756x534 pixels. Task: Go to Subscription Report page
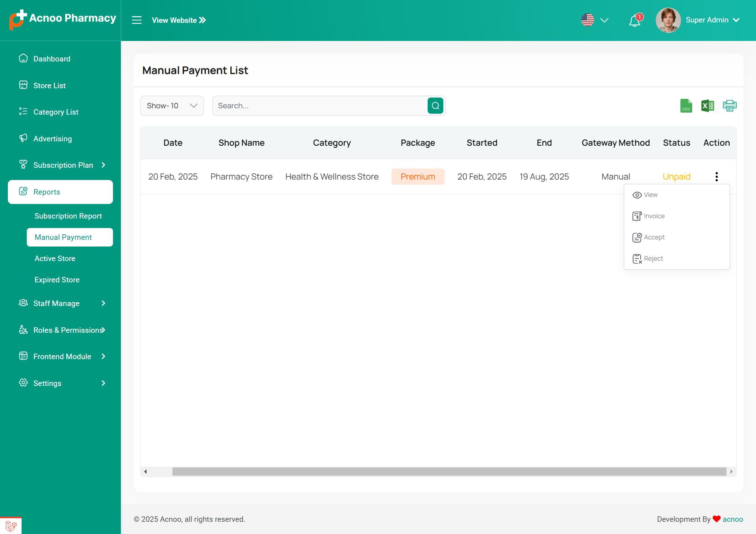pyautogui.click(x=68, y=216)
